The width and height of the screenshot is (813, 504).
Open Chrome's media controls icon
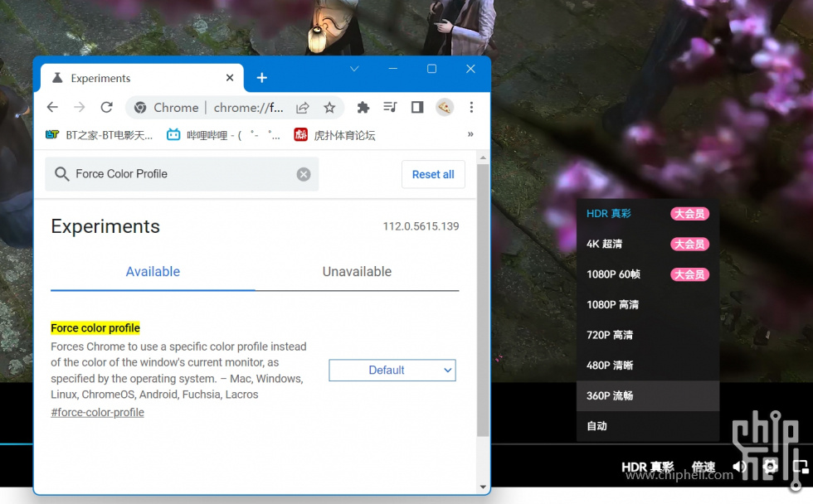(390, 107)
